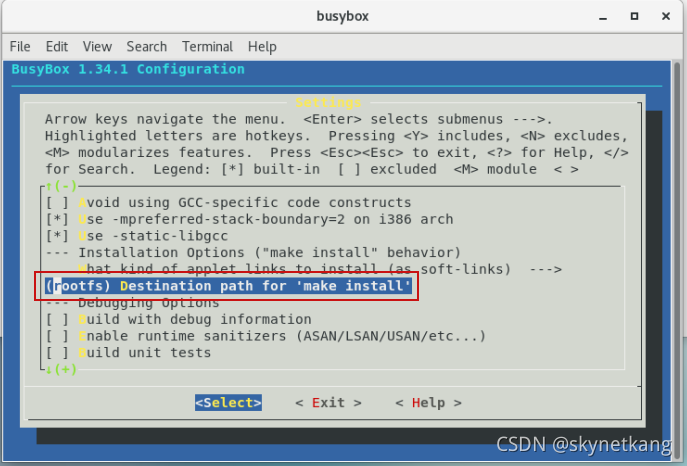Click the Settings dialog title
The image size is (687, 466).
click(x=328, y=102)
